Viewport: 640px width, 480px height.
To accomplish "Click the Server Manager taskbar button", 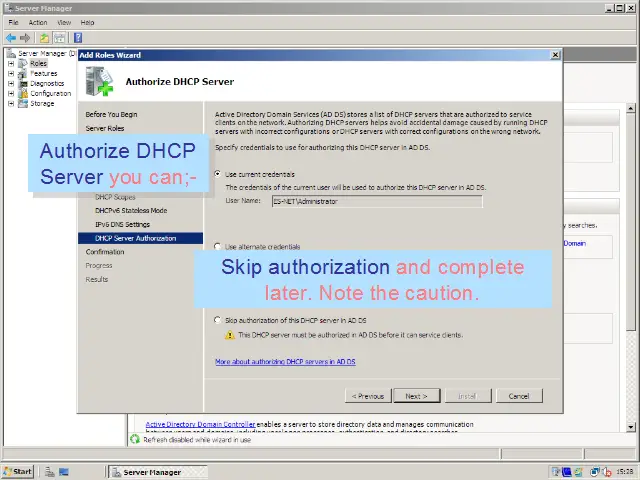I will (x=158, y=472).
